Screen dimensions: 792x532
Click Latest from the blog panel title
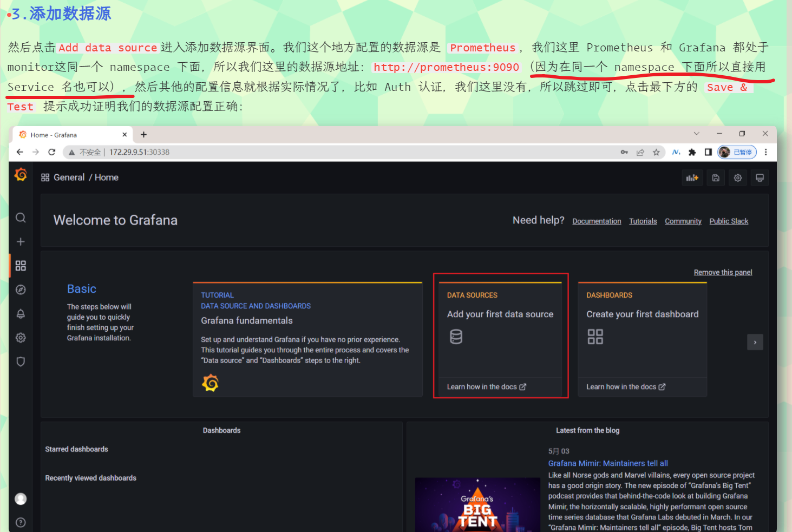pos(587,430)
